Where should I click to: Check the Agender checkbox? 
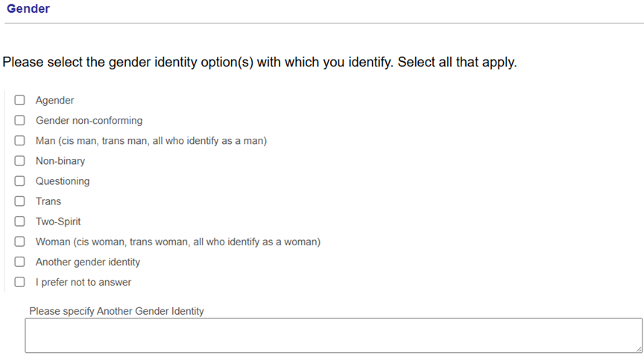(19, 100)
